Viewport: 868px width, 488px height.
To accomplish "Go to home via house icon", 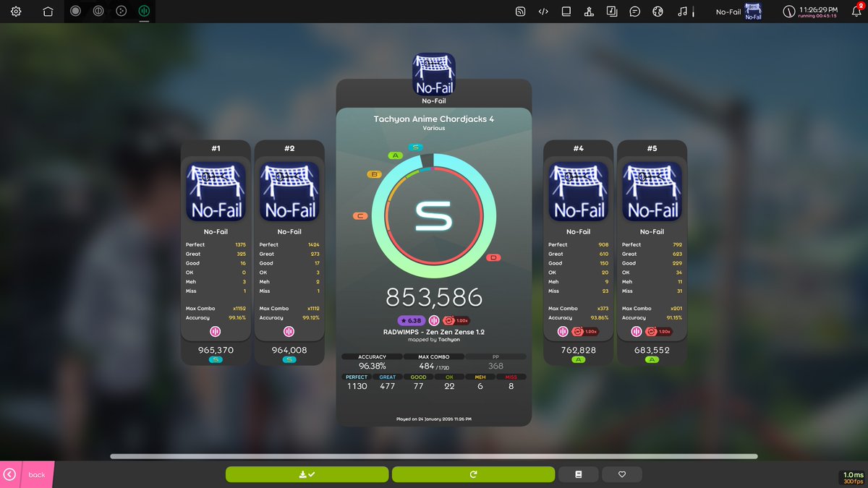I will [x=48, y=12].
